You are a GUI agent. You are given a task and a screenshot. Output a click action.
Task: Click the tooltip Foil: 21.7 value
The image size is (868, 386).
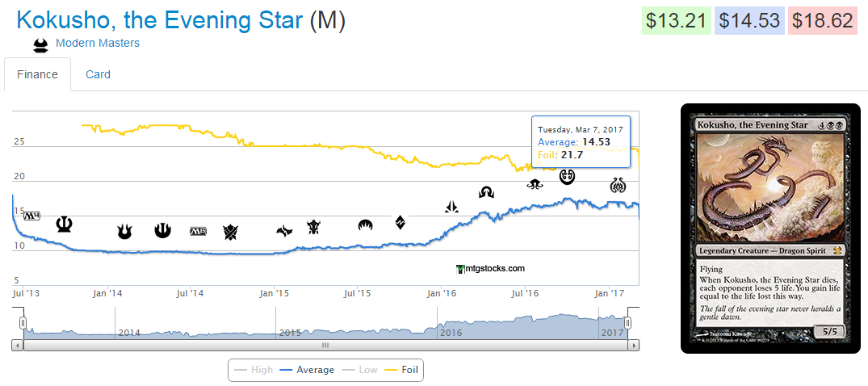point(560,154)
